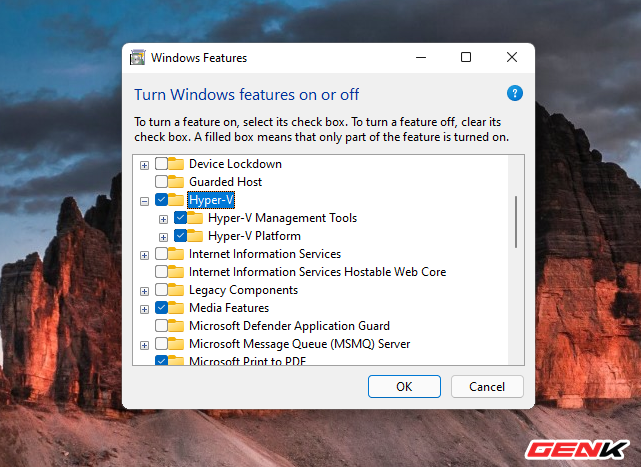641x467 pixels.
Task: Select Microsoft Defender Application Guard label
Action: (289, 326)
